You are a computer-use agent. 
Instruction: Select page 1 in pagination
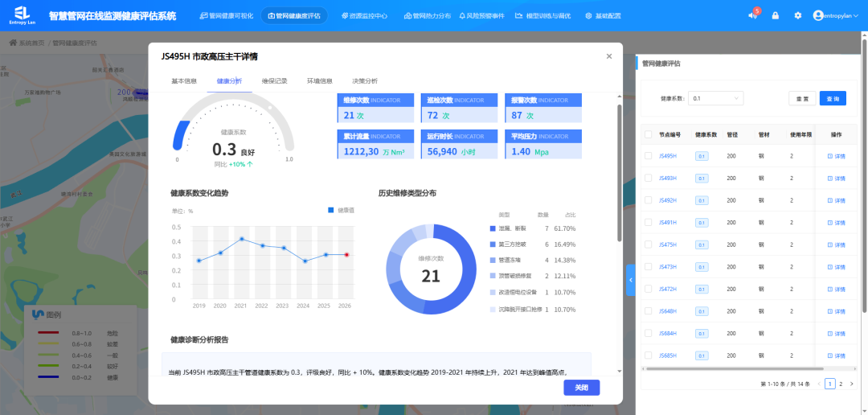click(829, 384)
